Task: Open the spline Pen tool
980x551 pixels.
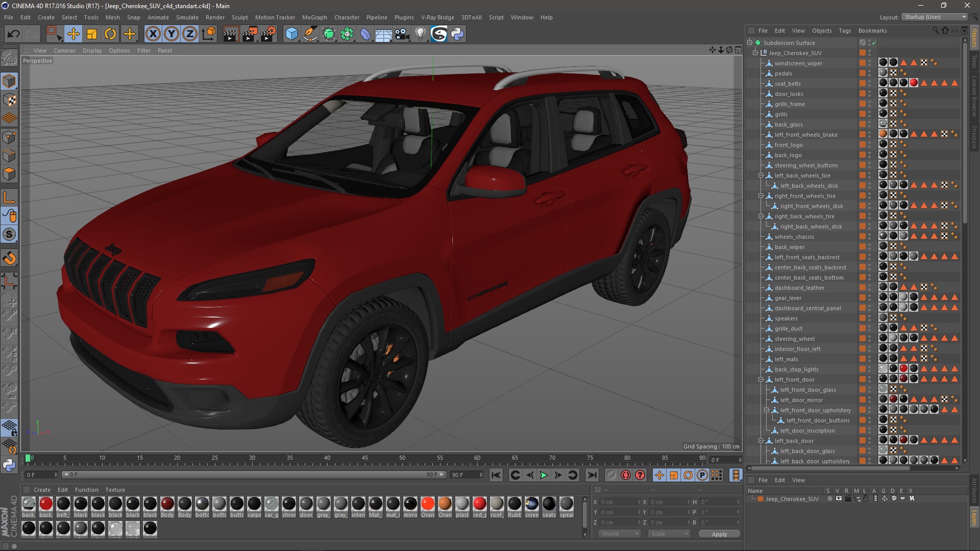Action: (310, 34)
